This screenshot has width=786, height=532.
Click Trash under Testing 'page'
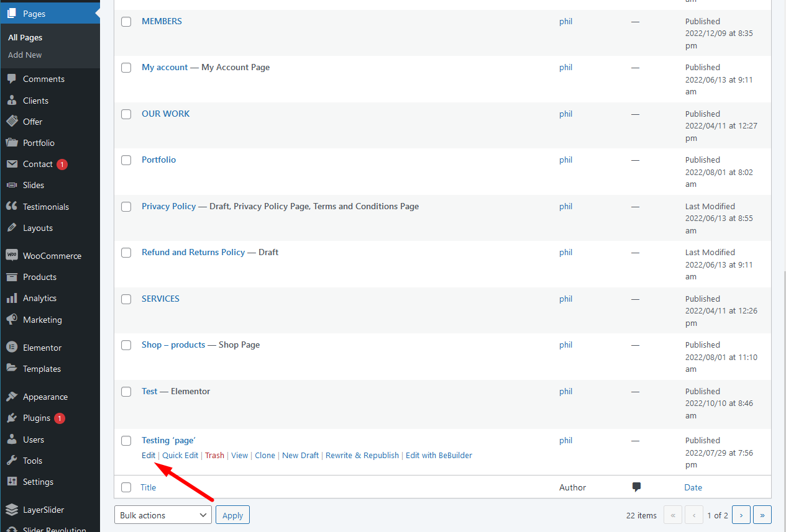214,455
